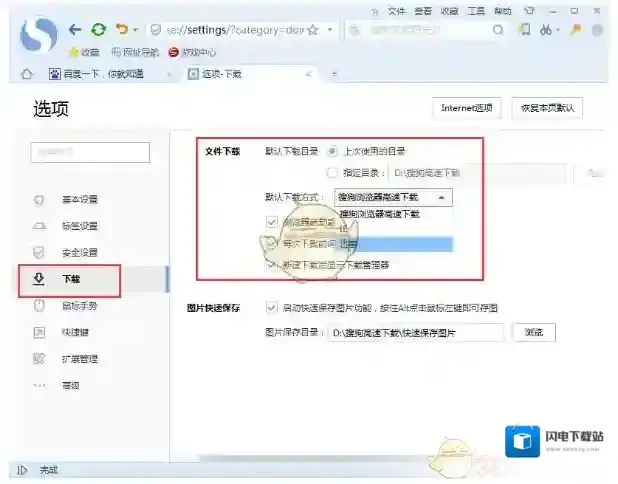Click the grid icon beside 扩展管理
The width and height of the screenshot is (618, 484).
(x=39, y=359)
